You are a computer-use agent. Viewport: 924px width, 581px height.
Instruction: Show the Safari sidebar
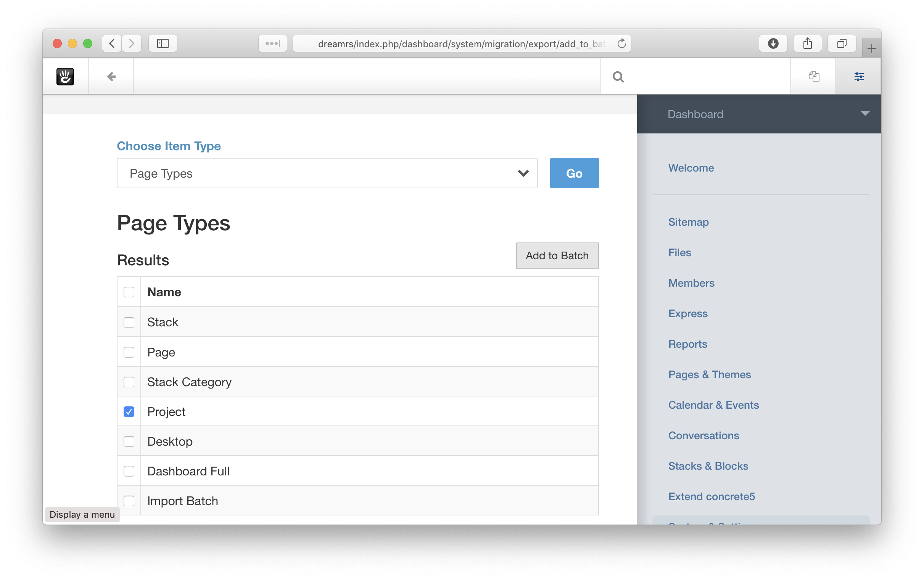pos(163,43)
